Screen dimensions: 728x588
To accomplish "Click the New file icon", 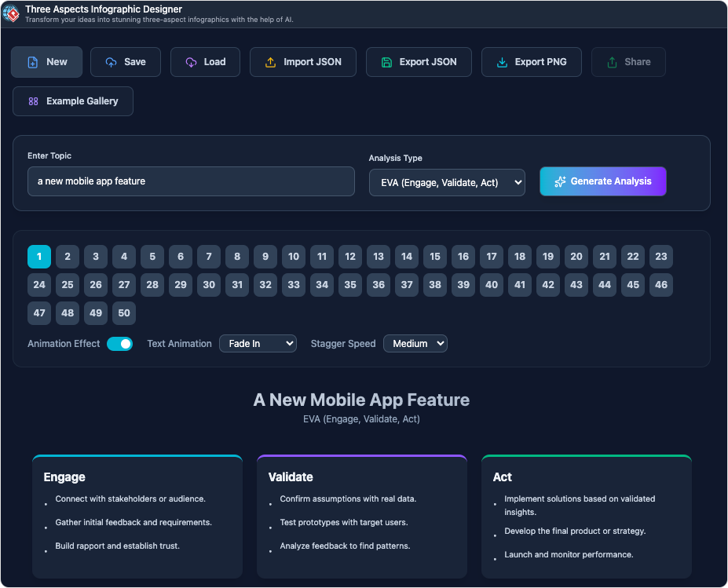I will 33,62.
